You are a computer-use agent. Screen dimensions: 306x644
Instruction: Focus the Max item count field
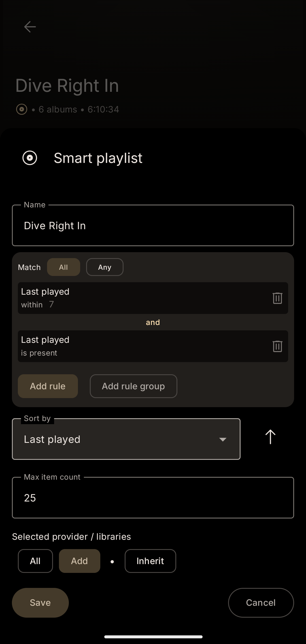tap(153, 498)
